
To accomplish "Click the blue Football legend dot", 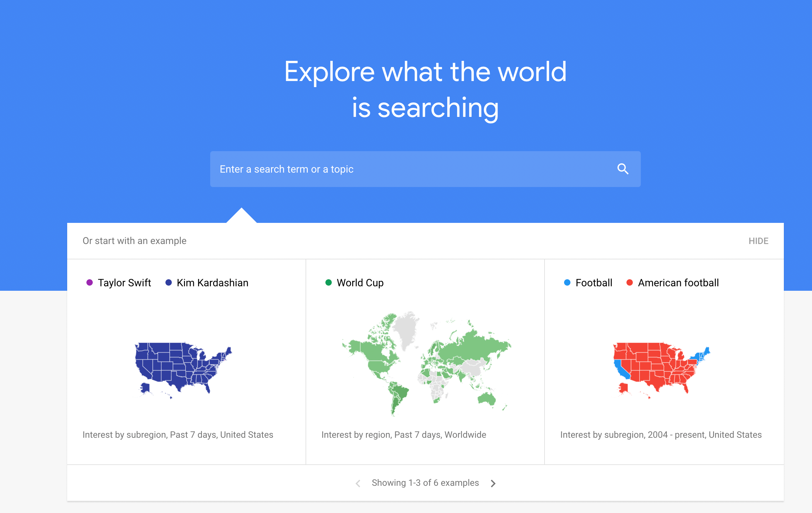I will click(x=567, y=282).
